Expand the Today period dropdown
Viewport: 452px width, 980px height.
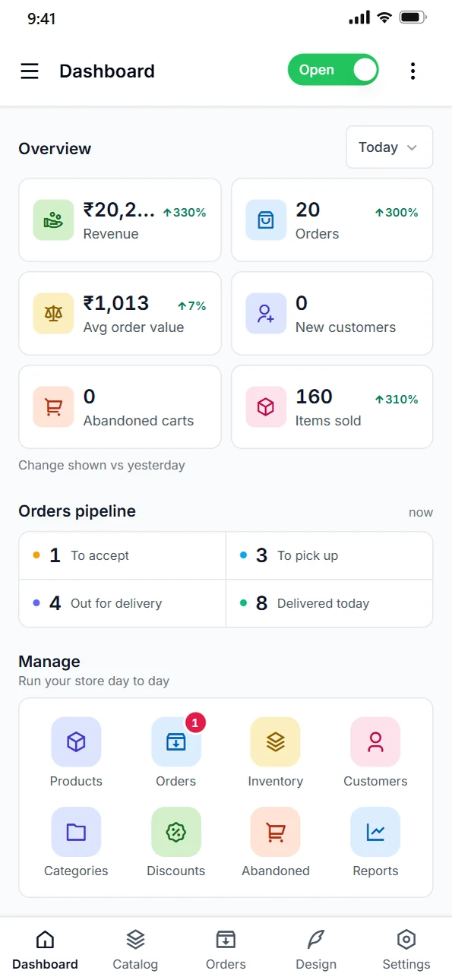pyautogui.click(x=390, y=147)
